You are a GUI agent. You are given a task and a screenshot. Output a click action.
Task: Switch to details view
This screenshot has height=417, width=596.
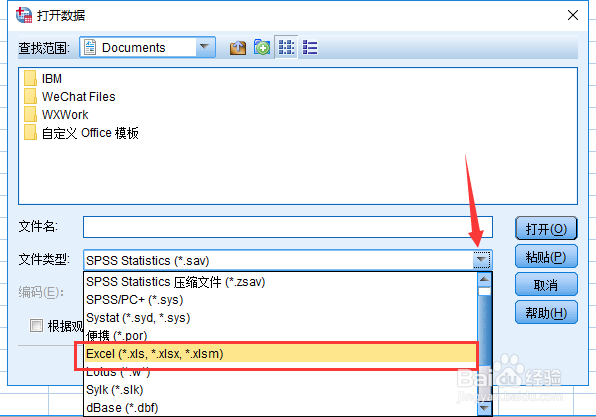310,48
